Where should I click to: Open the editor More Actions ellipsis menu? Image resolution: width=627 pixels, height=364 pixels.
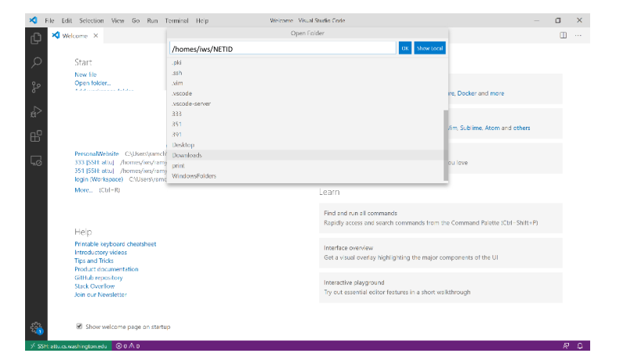(578, 35)
